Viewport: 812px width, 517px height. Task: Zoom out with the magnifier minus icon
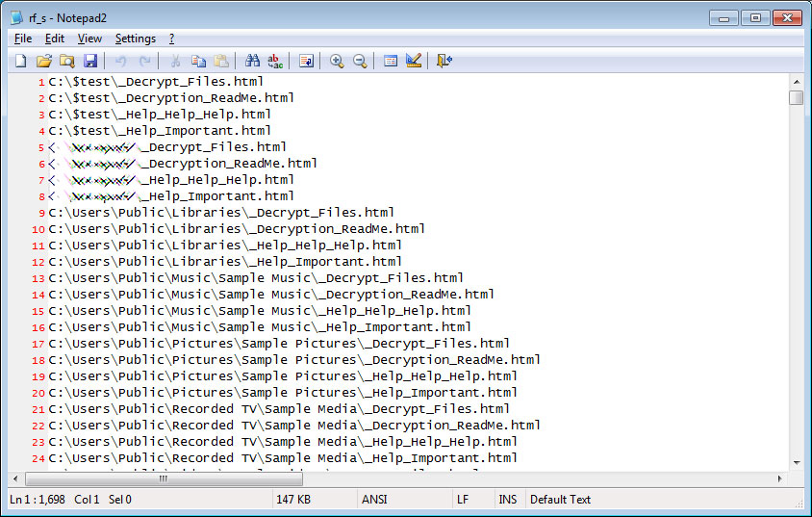pos(360,61)
